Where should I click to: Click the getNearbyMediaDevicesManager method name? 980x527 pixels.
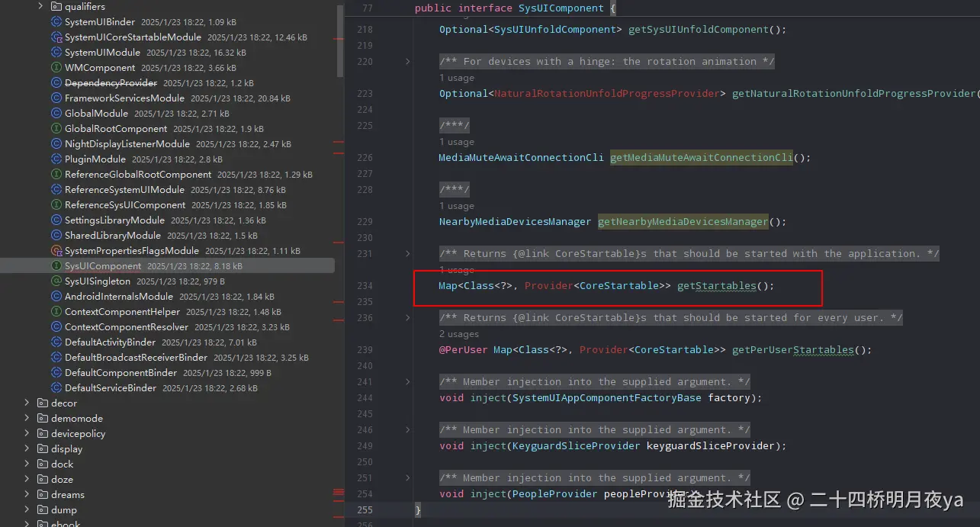point(683,222)
